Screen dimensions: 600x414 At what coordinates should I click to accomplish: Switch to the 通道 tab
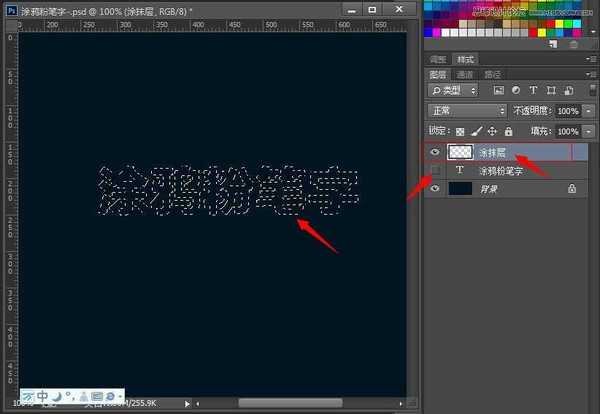tap(465, 75)
